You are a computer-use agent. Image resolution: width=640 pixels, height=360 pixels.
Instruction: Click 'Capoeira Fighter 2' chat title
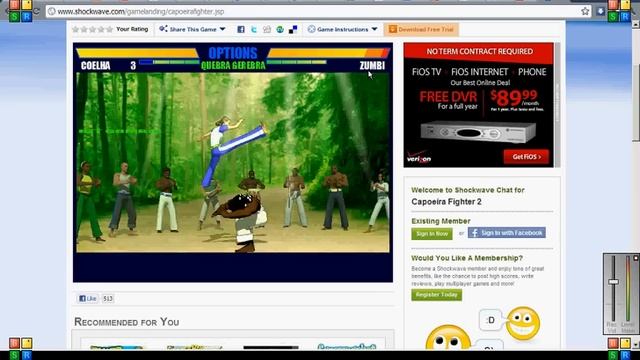point(446,202)
